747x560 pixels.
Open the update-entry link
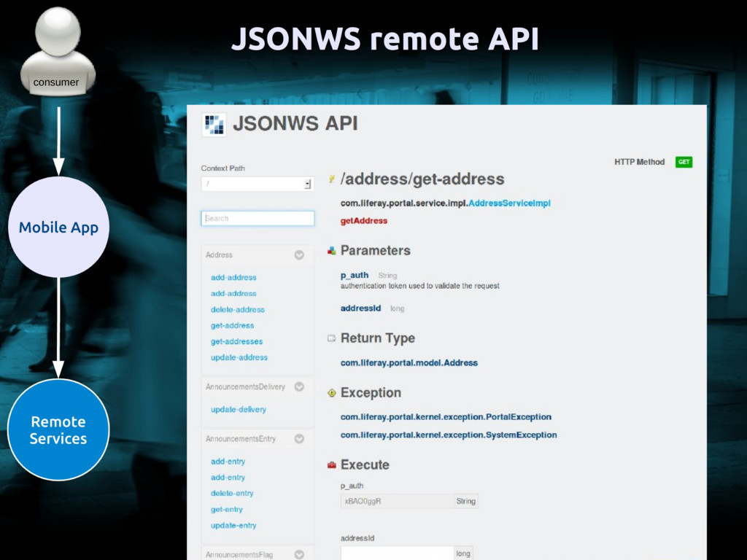233,526
